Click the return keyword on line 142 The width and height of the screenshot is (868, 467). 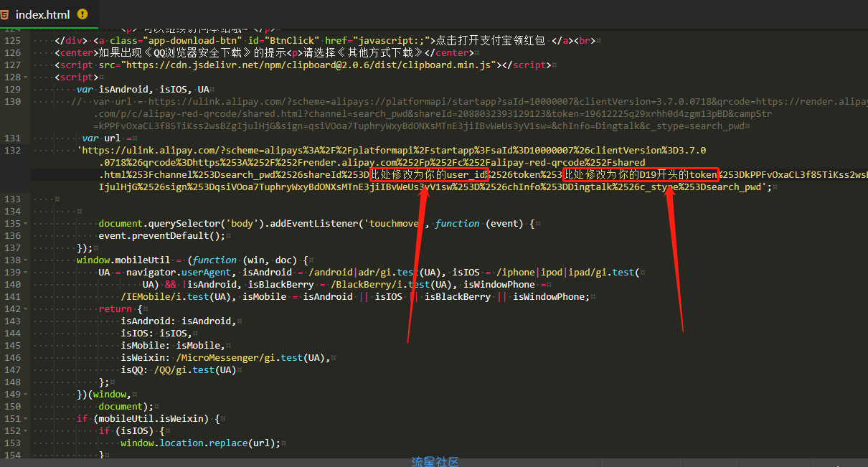pos(115,309)
